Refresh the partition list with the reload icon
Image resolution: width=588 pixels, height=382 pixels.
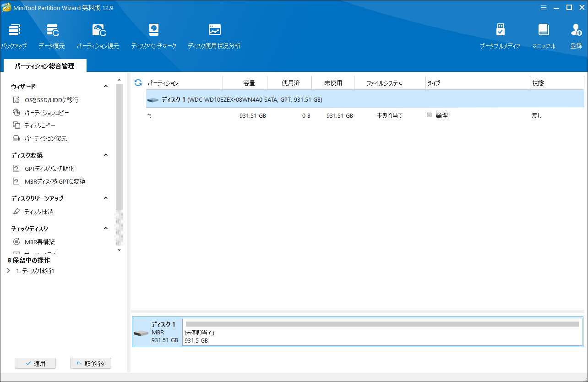pyautogui.click(x=138, y=83)
